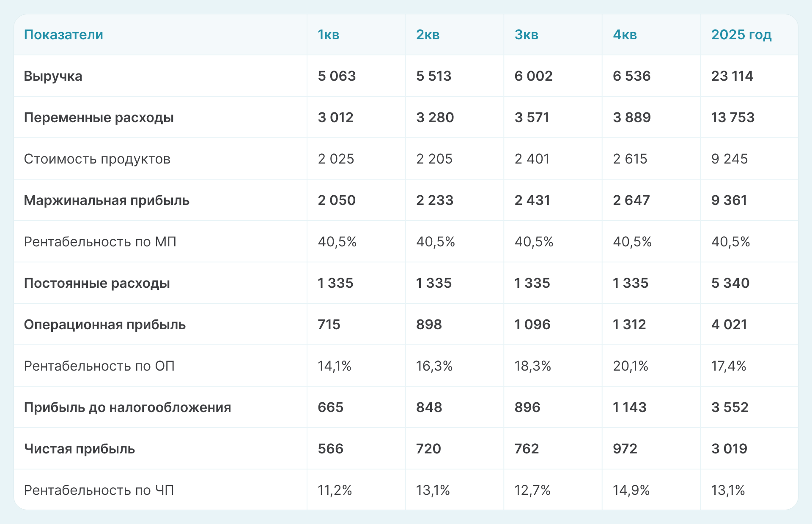812x524 pixels.
Task: Select Прибыль до налогообложения row label
Action: [x=127, y=407]
